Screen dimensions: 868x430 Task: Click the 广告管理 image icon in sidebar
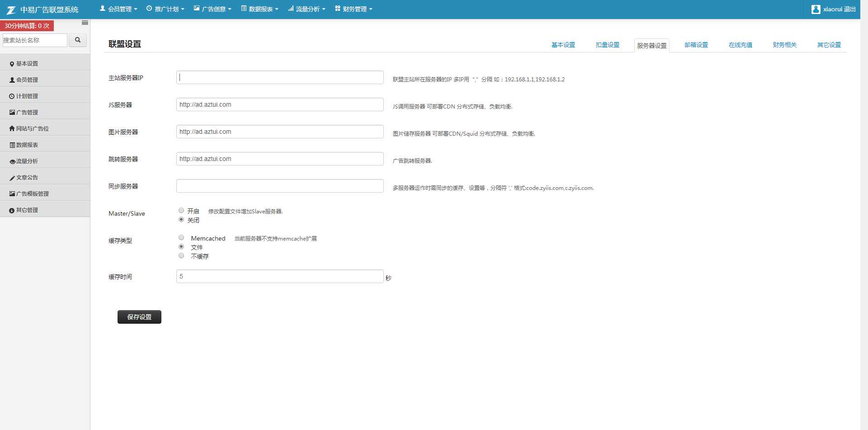tap(11, 113)
